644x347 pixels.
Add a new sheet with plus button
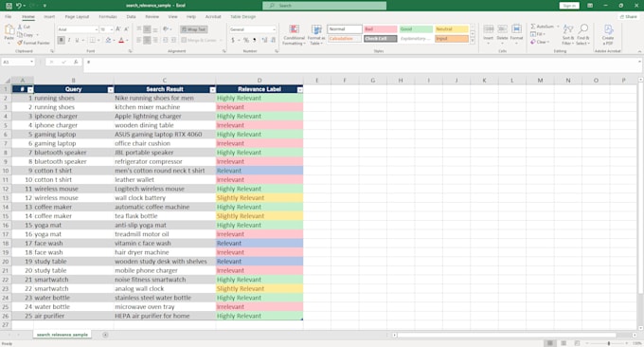pyautogui.click(x=105, y=335)
